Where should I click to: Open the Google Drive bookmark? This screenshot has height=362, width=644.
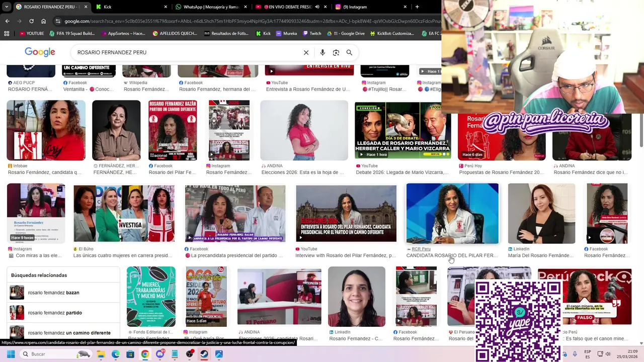tap(346, 34)
